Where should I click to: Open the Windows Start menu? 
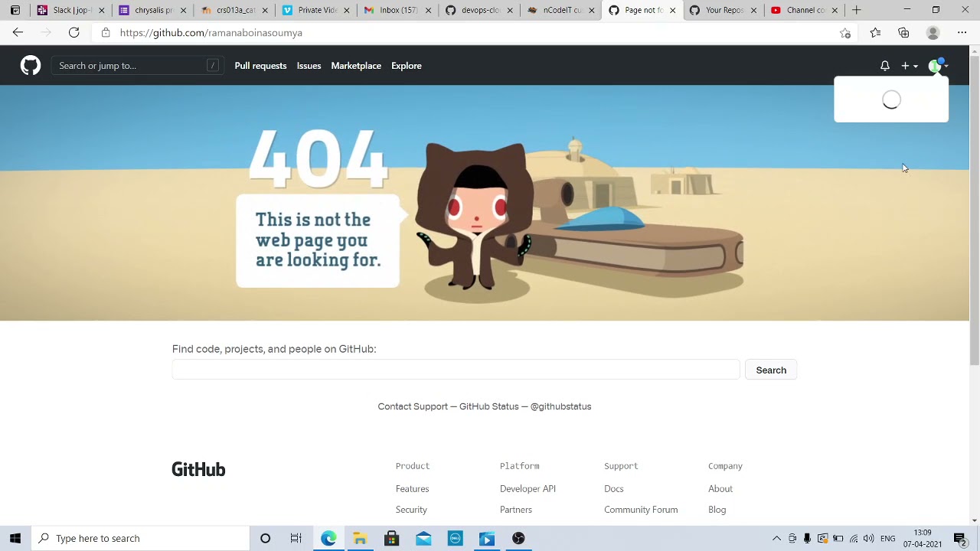point(15,539)
